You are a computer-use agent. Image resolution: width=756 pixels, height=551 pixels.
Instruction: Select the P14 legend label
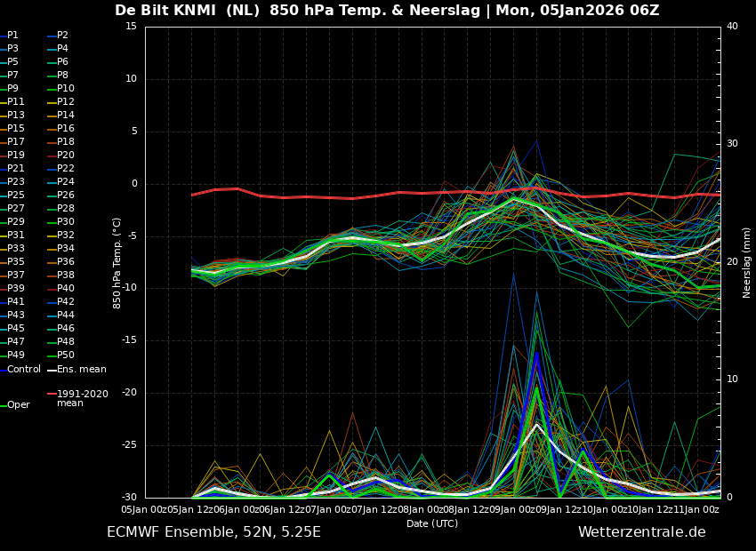tap(66, 116)
